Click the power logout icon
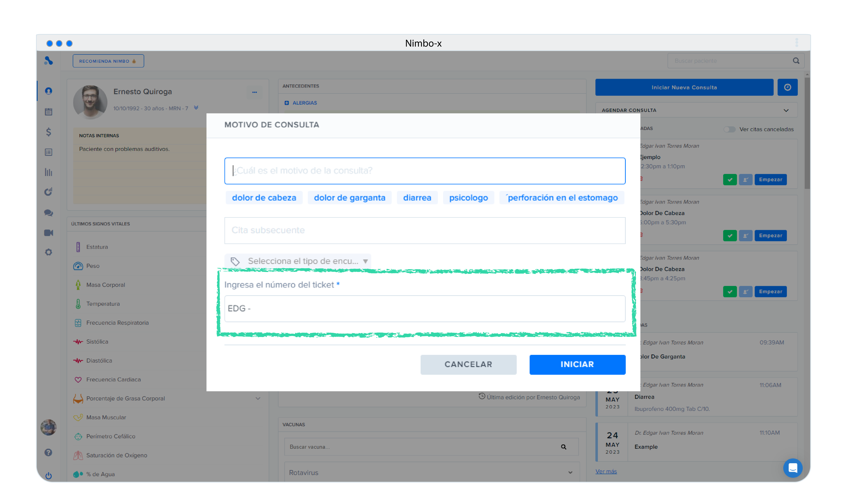Screen dimensions: 847x504 point(49,475)
